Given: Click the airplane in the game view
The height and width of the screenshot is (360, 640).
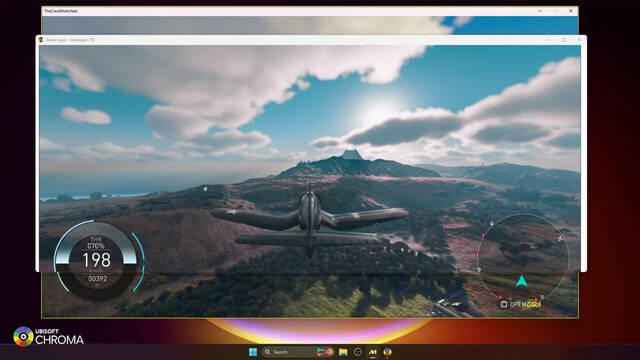Looking at the screenshot, I should point(309,224).
